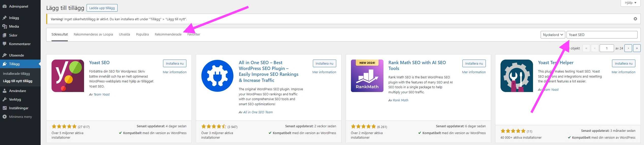Open the RankMath plugin logo
Image resolution: width=644 pixels, height=145 pixels.
click(x=367, y=76)
